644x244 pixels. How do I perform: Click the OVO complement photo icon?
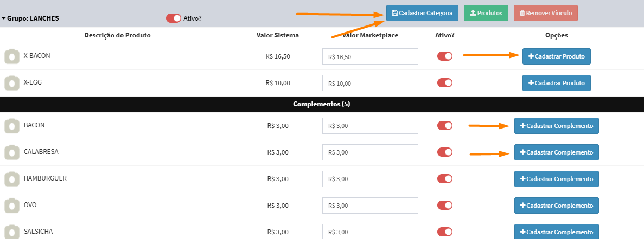12,206
